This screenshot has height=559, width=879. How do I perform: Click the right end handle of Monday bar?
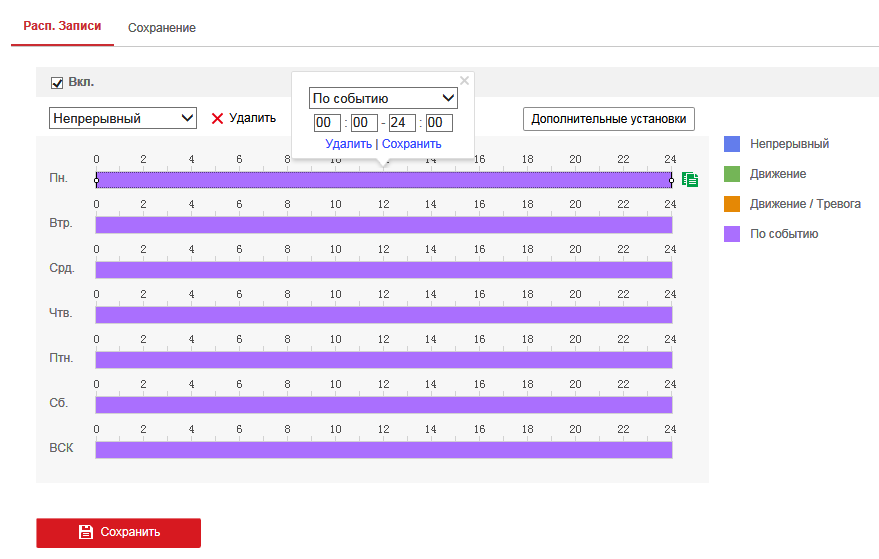pyautogui.click(x=672, y=180)
